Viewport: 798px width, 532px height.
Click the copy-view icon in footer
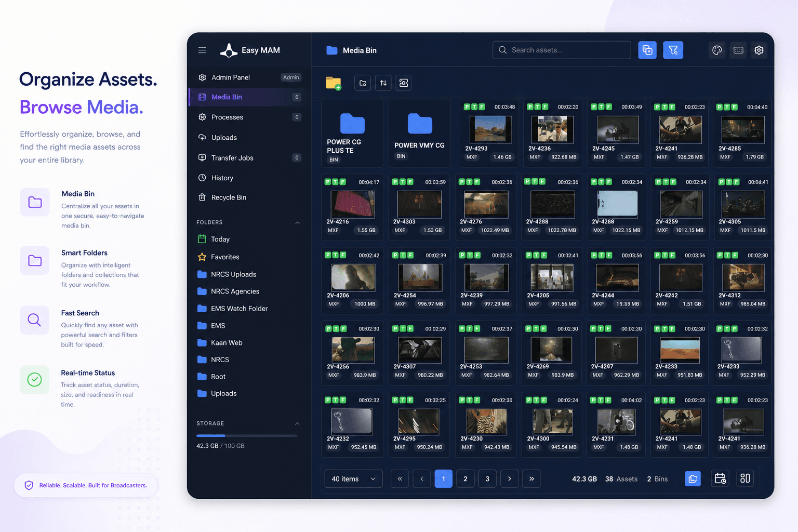point(693,478)
